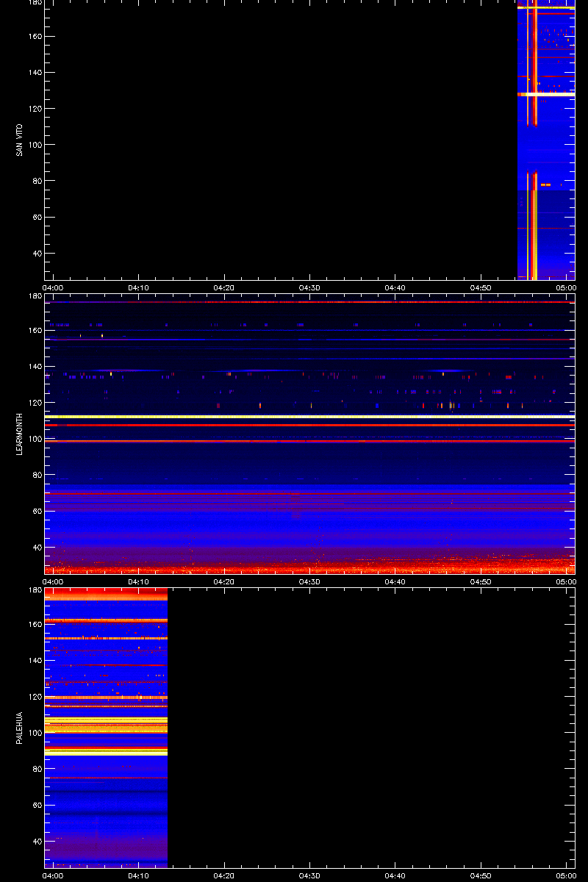This screenshot has width=588, height=882.
Task: Click the 80 frequency label on San Vito
Action: 37,181
